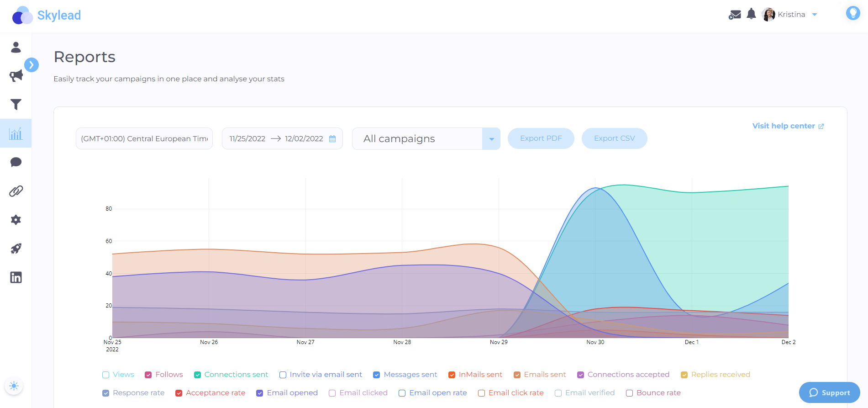This screenshot has width=868, height=408.
Task: Open the Reports chart sidebar tab
Action: [x=16, y=133]
